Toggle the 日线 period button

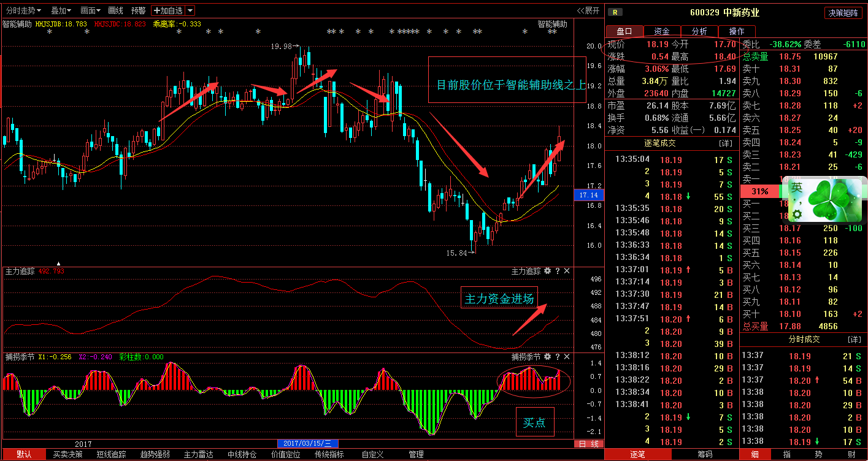tap(588, 444)
